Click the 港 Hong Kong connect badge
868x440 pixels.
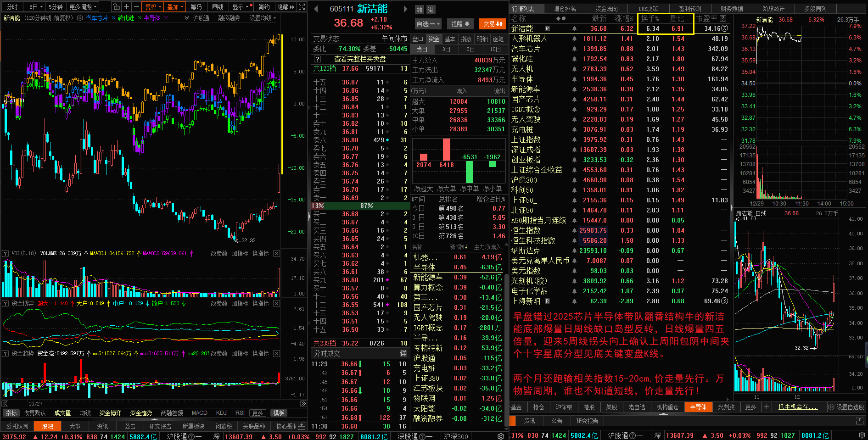point(431,10)
